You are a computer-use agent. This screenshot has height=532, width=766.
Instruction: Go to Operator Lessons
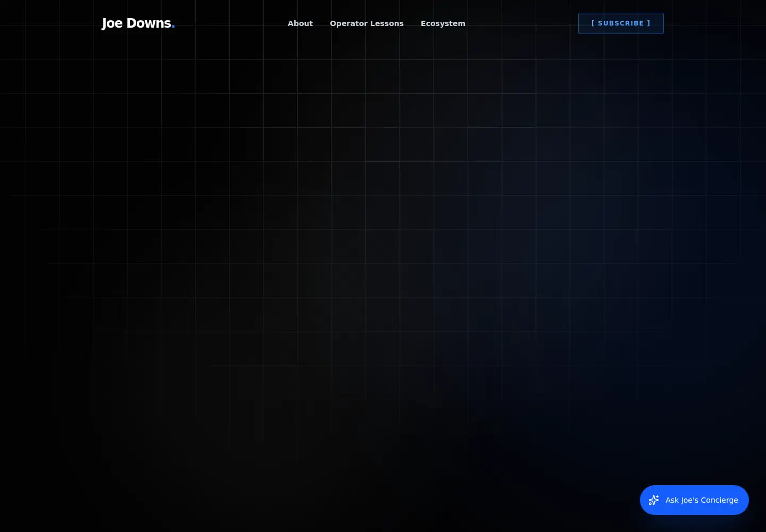(367, 23)
